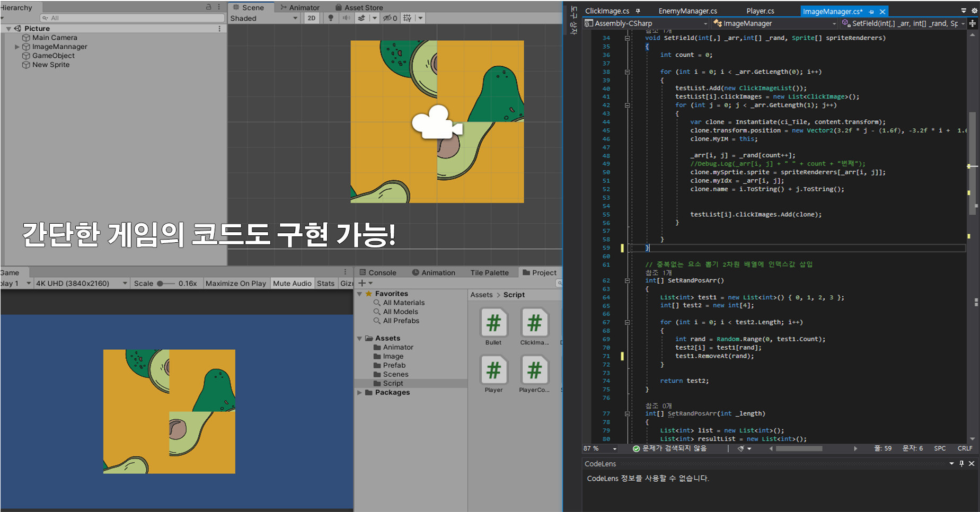980x512 pixels.
Task: Click the Stats button in Game view
Action: point(325,284)
